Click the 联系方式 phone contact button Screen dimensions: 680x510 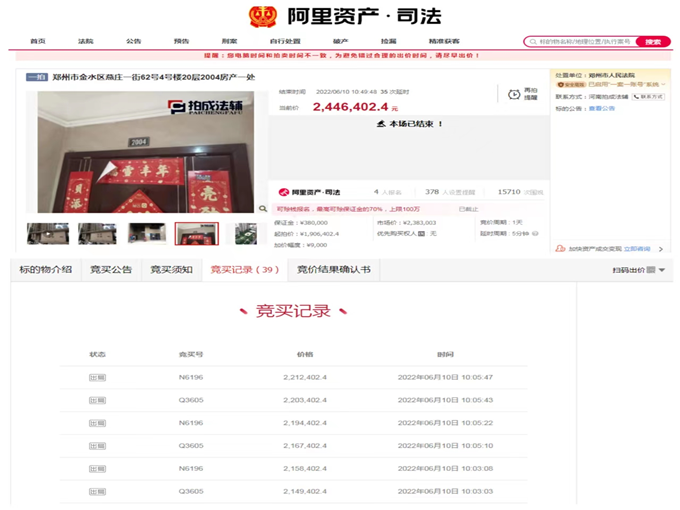click(647, 97)
